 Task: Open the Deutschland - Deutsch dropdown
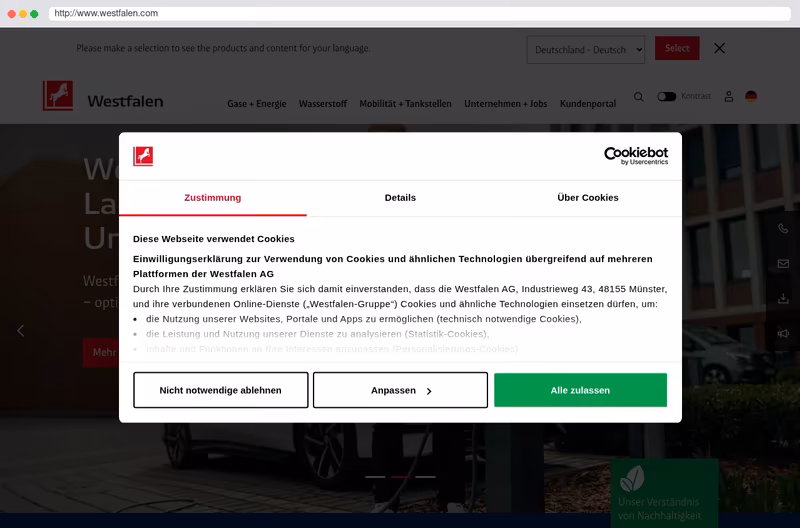[x=586, y=49]
